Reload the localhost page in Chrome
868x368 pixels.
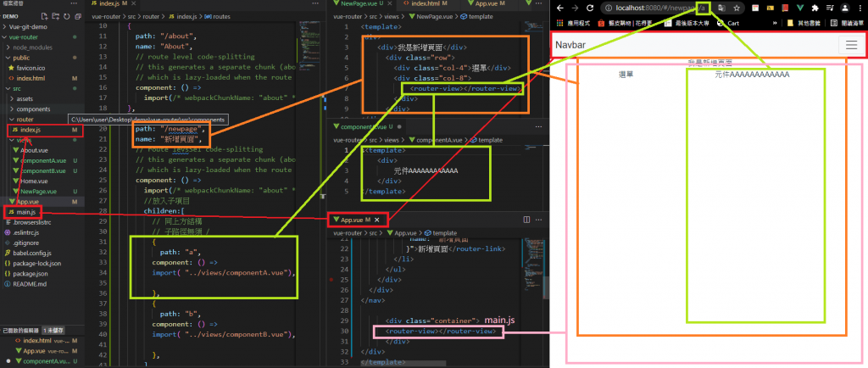click(x=590, y=8)
